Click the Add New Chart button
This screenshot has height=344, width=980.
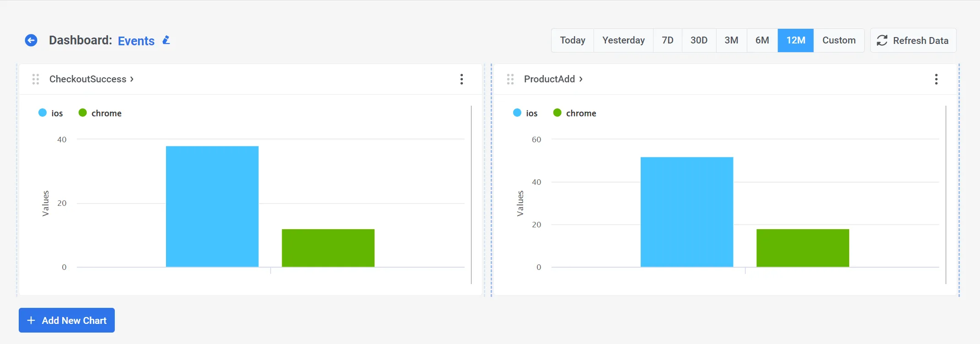point(67,320)
